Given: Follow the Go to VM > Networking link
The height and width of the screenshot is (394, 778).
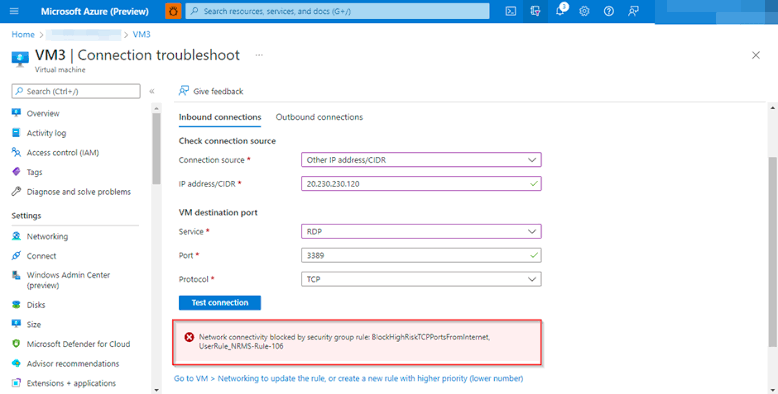Looking at the screenshot, I should (348, 378).
